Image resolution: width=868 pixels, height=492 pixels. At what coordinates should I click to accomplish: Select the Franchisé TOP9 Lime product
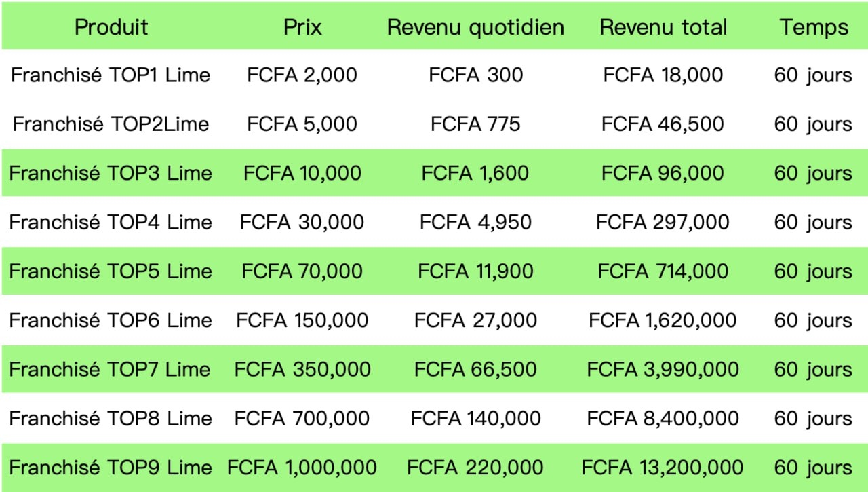111,468
